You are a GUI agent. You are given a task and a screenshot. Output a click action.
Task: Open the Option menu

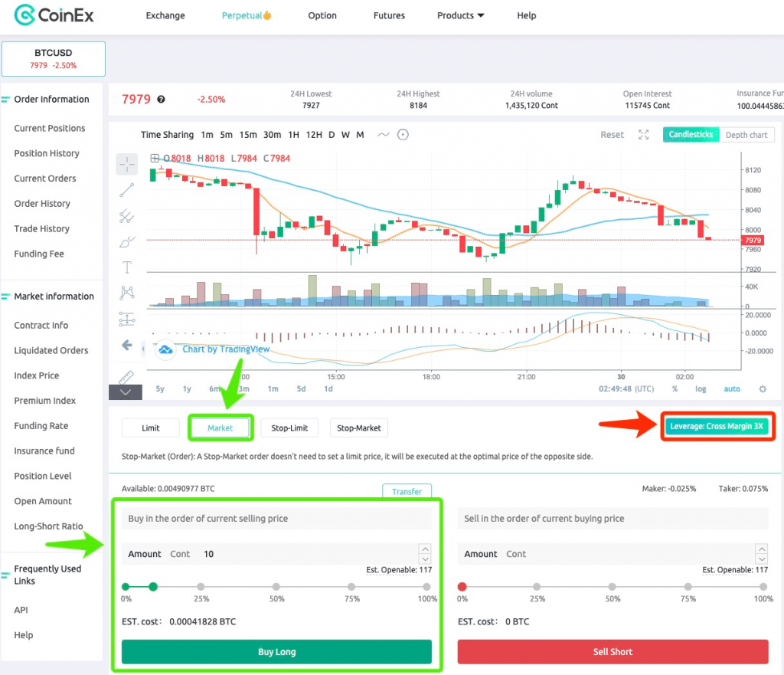322,15
